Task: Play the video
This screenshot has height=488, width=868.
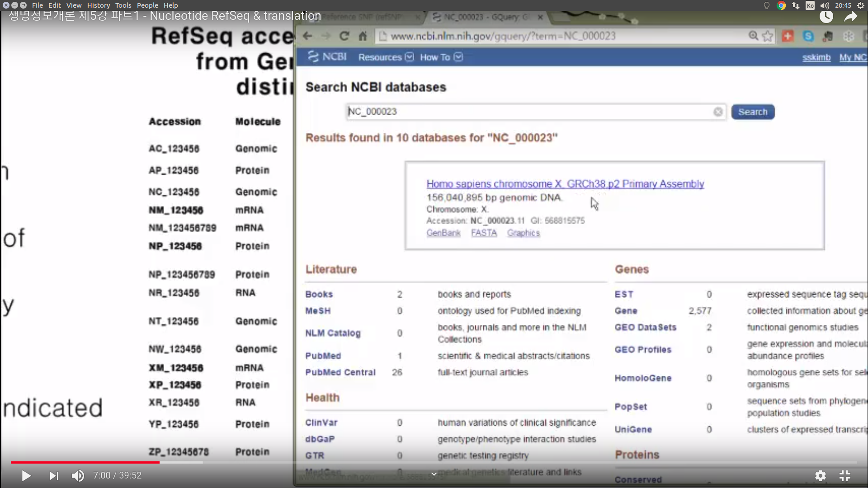Action: (26, 476)
